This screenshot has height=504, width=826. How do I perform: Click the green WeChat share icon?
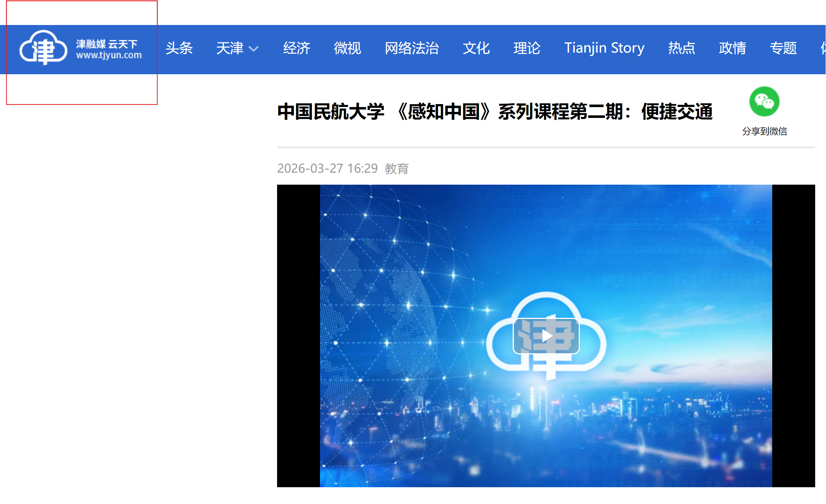pyautogui.click(x=764, y=101)
